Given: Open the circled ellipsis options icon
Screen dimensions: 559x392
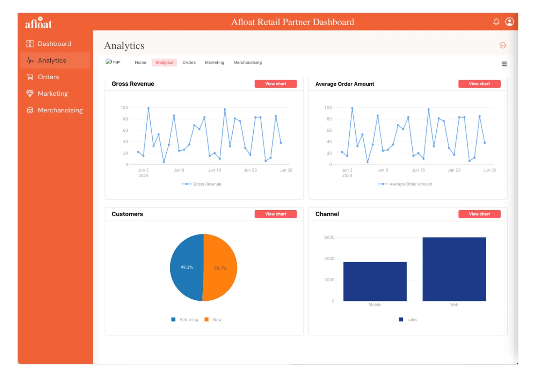Looking at the screenshot, I should click(x=502, y=45).
